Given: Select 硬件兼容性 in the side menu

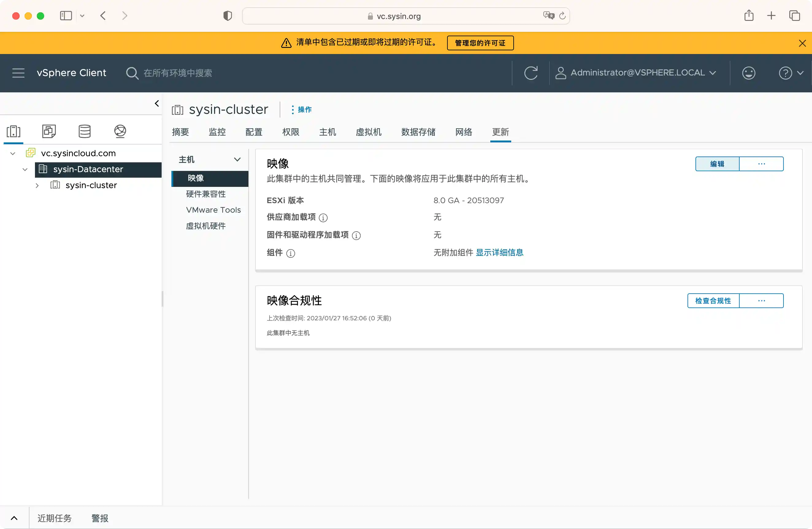Looking at the screenshot, I should [206, 194].
